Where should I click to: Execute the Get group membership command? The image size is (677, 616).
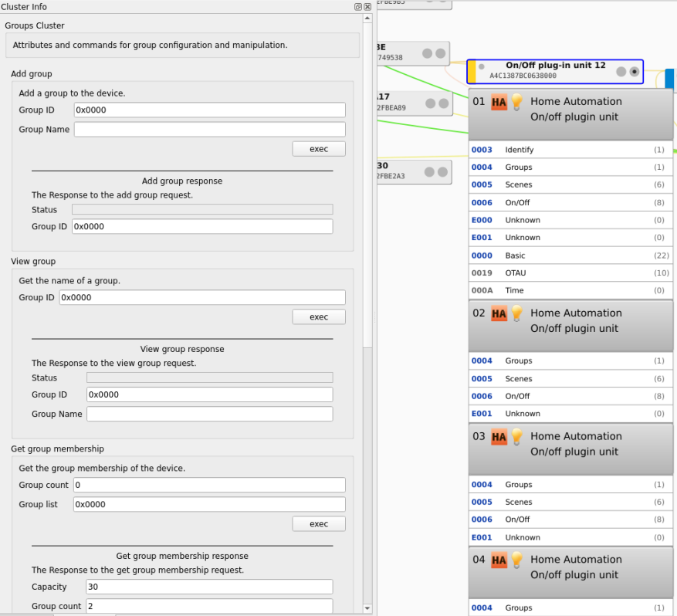tap(319, 523)
